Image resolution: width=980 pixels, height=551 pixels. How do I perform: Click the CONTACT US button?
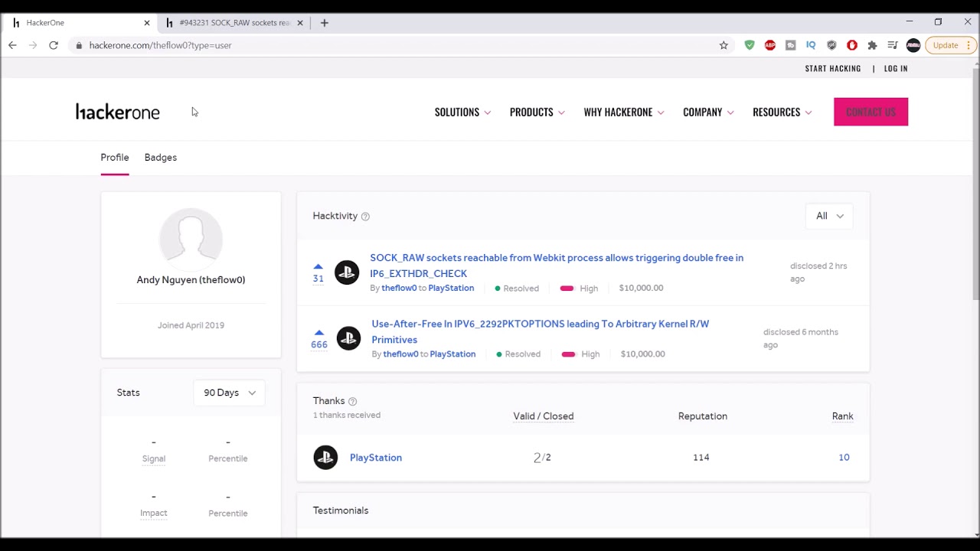871,112
